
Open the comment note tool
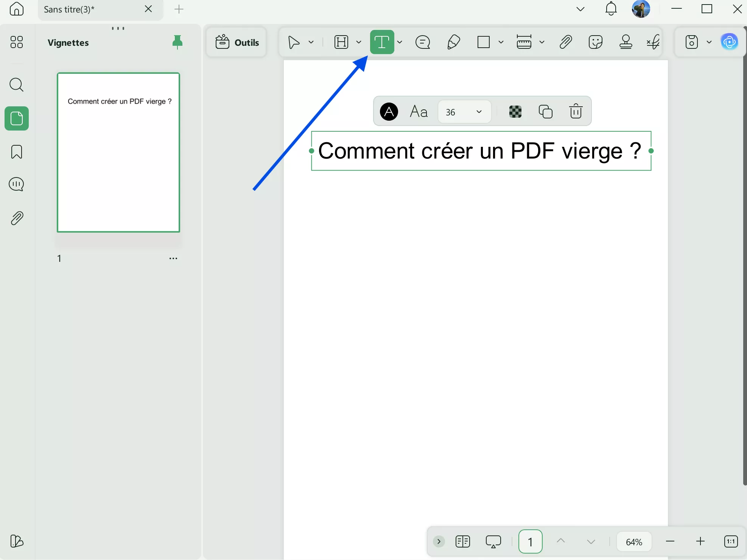[423, 42]
